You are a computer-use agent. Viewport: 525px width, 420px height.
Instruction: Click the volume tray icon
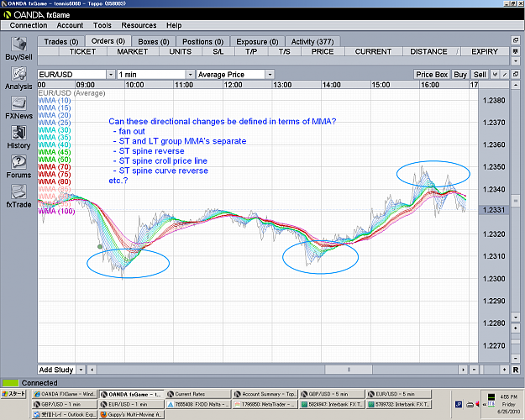click(x=477, y=404)
